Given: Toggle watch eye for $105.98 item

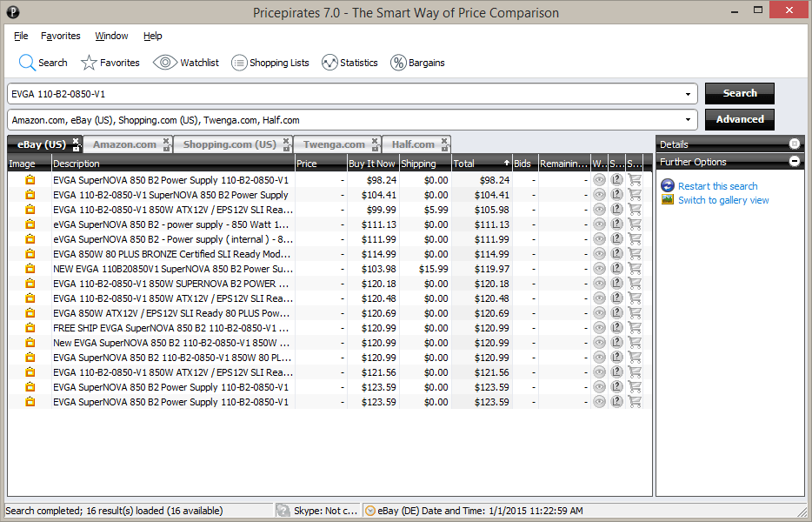Looking at the screenshot, I should pyautogui.click(x=599, y=210).
